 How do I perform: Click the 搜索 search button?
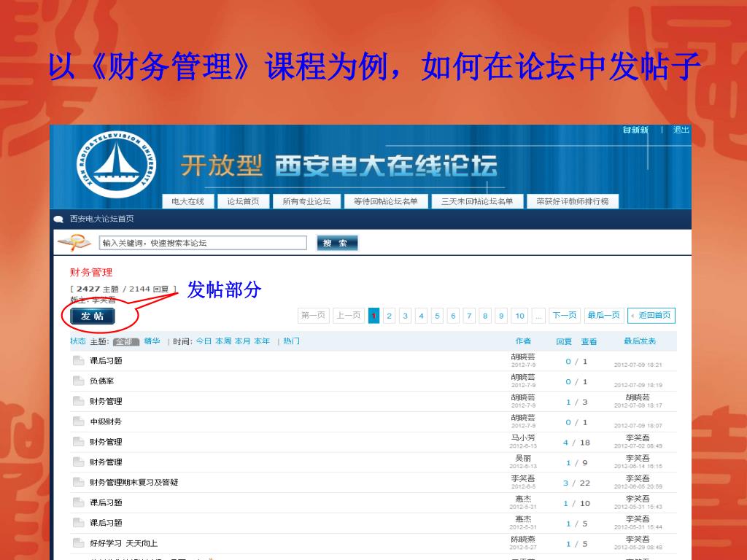pos(337,243)
